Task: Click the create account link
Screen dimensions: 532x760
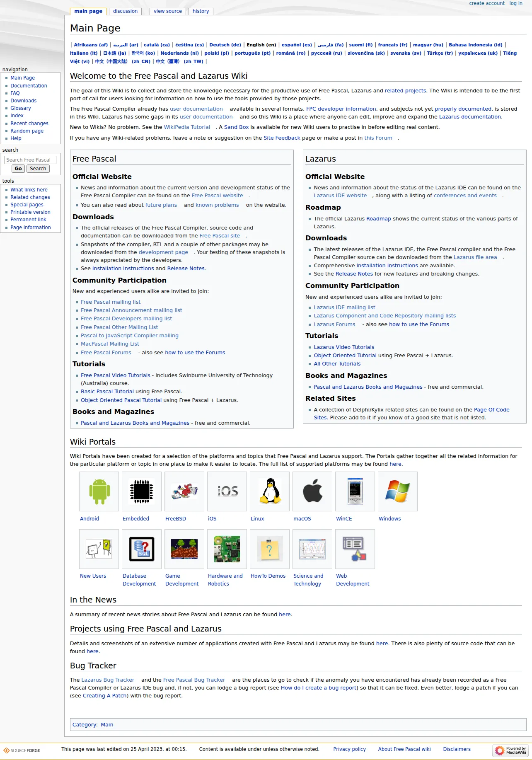Action: pos(487,3)
